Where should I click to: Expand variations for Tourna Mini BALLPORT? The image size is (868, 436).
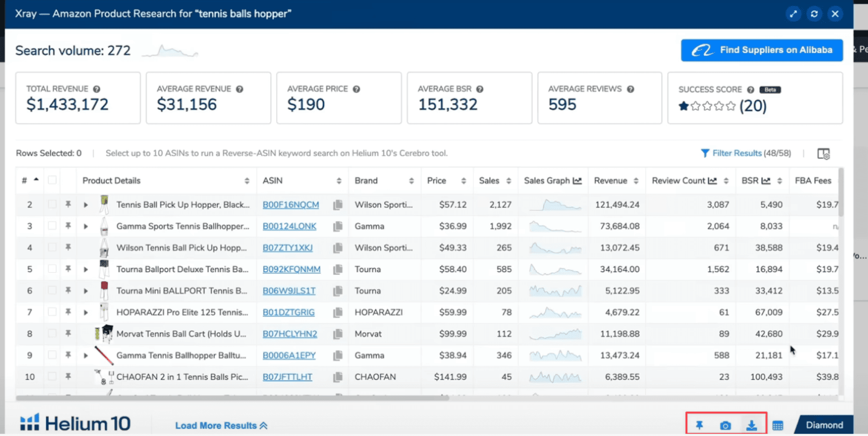click(x=85, y=291)
